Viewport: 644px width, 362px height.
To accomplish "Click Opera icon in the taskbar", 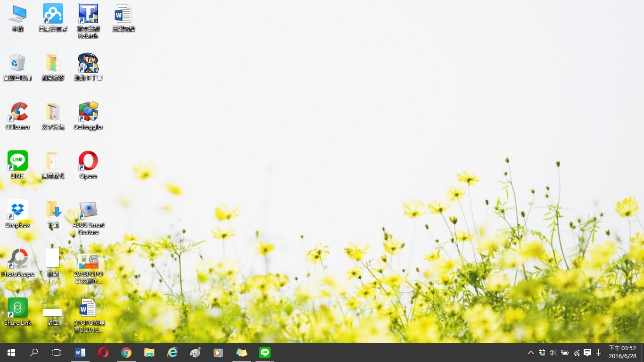I will 103,353.
